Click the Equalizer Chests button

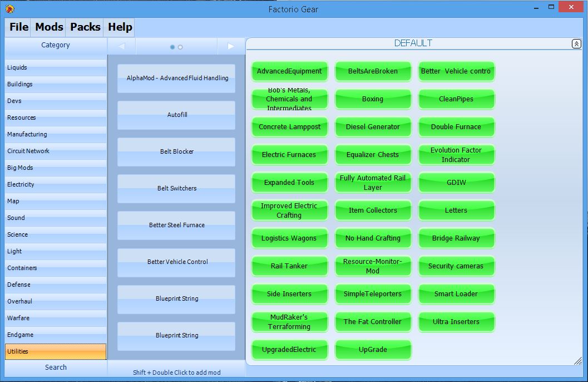point(373,155)
